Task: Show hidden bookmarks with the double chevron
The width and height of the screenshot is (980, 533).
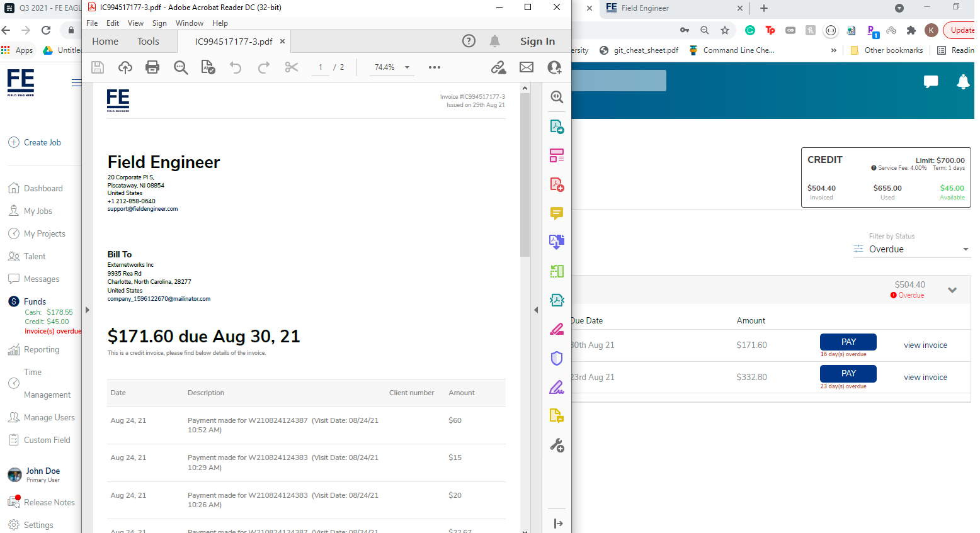Action: pos(834,50)
